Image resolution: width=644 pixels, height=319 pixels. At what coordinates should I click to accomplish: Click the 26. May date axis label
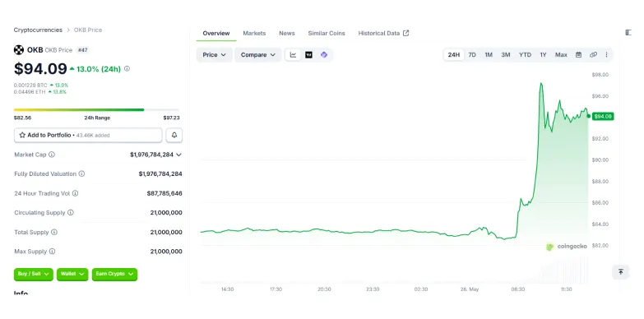click(x=470, y=289)
